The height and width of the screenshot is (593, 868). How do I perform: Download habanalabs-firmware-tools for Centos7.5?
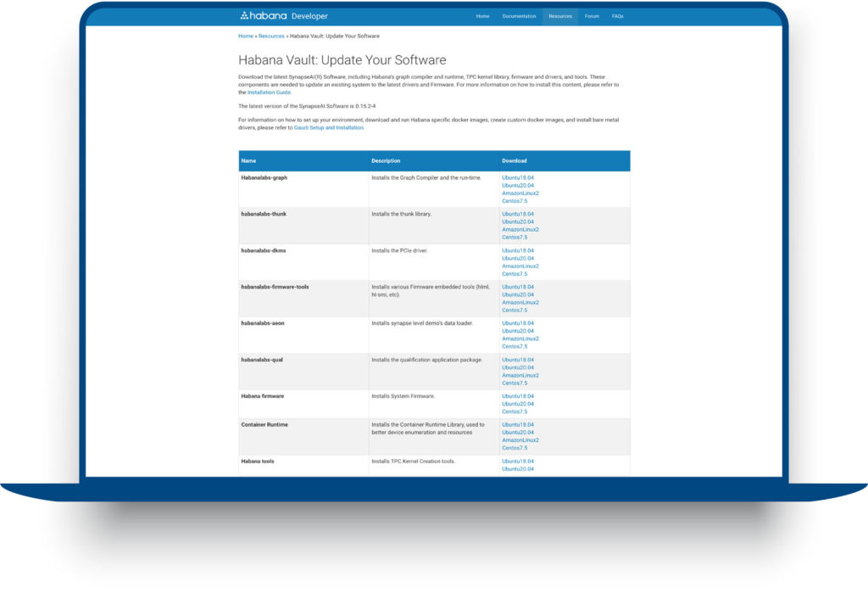[515, 310]
